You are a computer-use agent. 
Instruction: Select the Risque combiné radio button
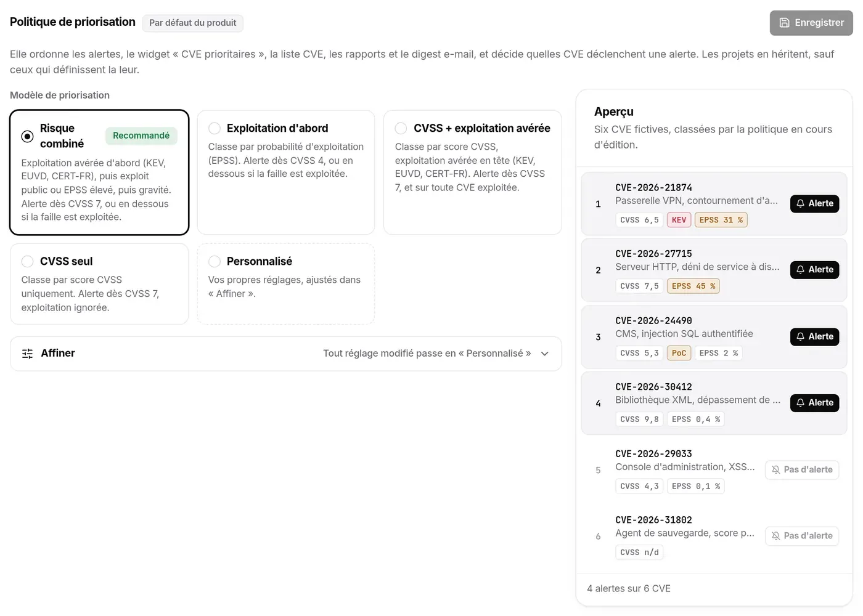coord(28,136)
